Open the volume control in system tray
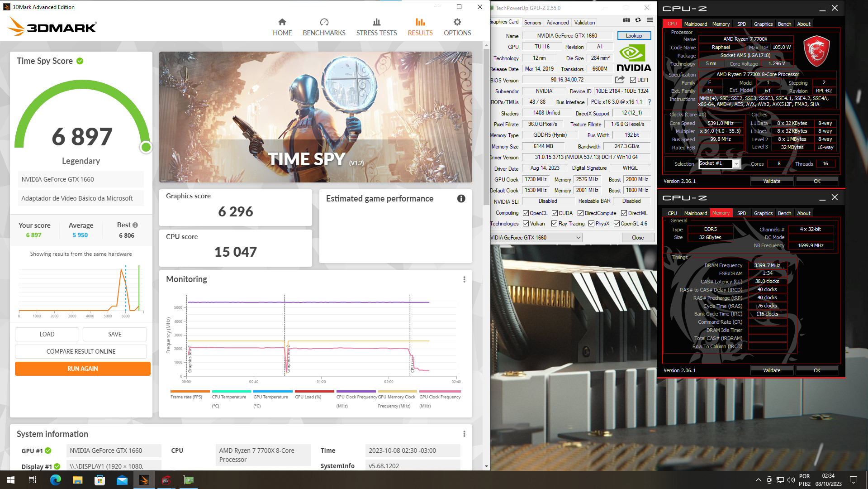This screenshot has width=868, height=489. point(791,480)
